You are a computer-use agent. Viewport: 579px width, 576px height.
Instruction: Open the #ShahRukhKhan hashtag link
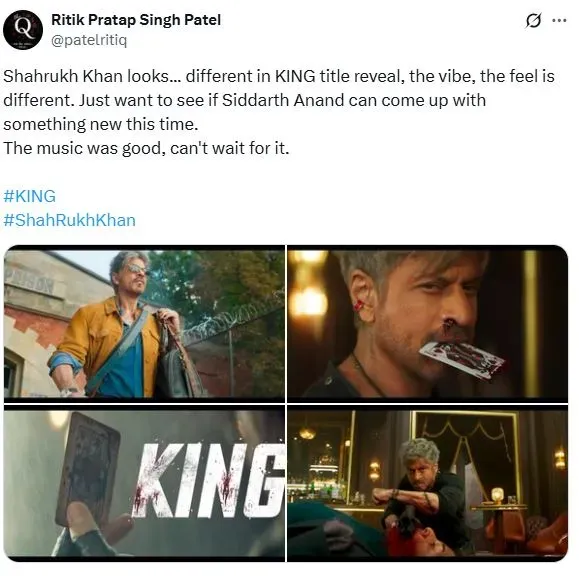(69, 220)
